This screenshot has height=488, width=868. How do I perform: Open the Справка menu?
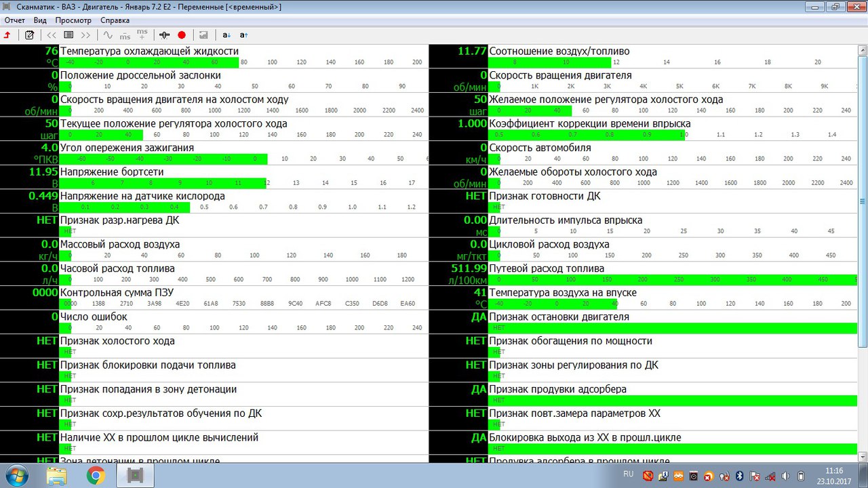pyautogui.click(x=114, y=20)
